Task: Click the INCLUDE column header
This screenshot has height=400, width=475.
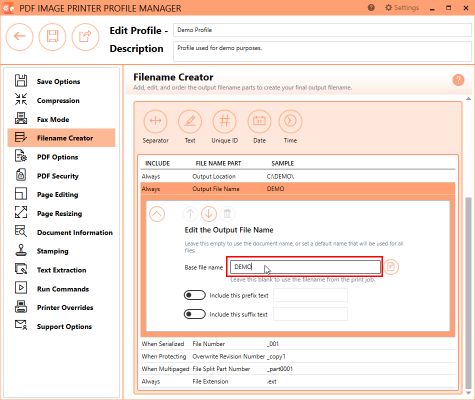Action: tap(157, 163)
